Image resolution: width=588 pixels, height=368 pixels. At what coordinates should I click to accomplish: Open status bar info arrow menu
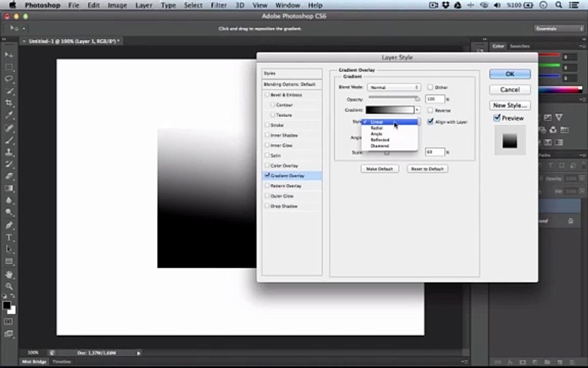139,353
